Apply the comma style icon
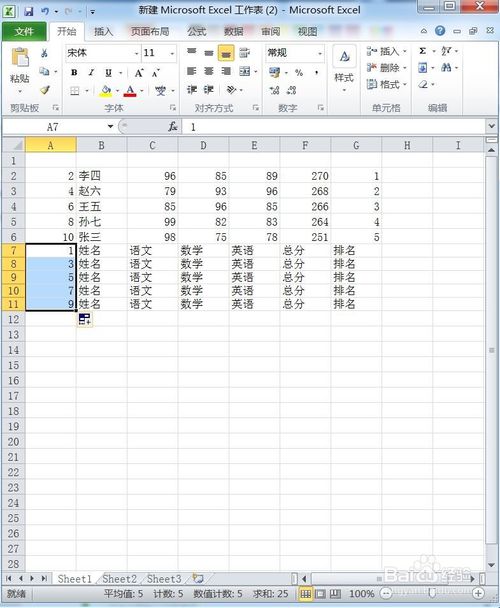Image resolution: width=500 pixels, height=608 pixels. click(317, 73)
